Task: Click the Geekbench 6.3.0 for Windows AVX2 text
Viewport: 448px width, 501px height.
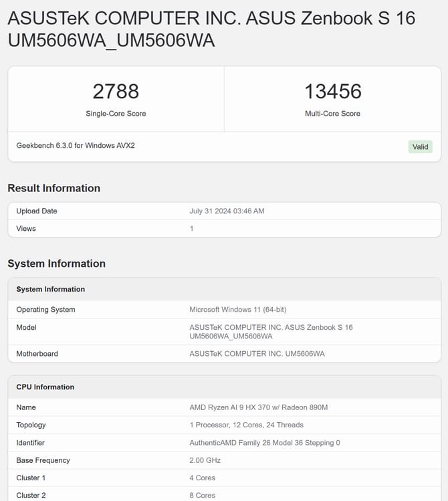Action: [76, 145]
